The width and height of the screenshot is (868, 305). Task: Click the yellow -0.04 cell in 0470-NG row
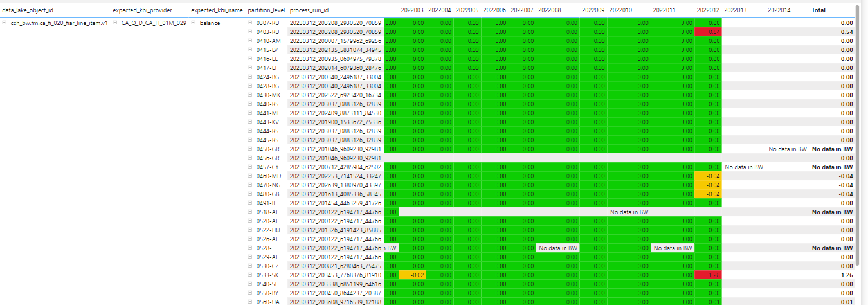709,185
